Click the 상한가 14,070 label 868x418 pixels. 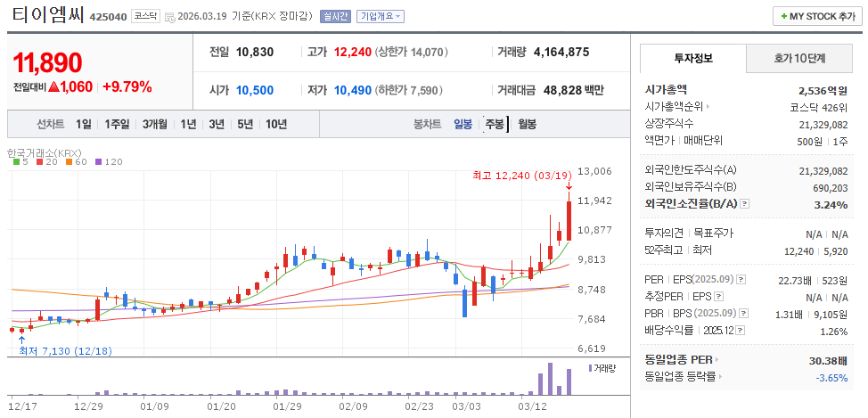click(x=412, y=53)
